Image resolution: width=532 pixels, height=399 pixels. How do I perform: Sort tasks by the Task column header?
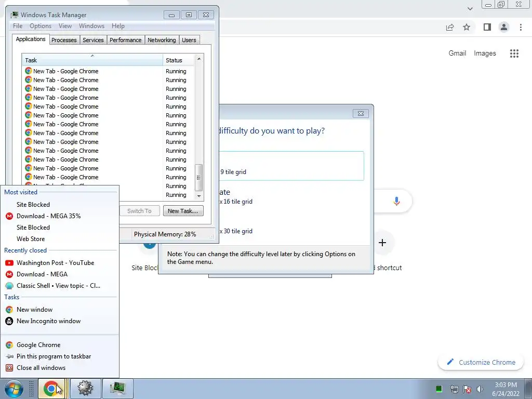(x=92, y=60)
